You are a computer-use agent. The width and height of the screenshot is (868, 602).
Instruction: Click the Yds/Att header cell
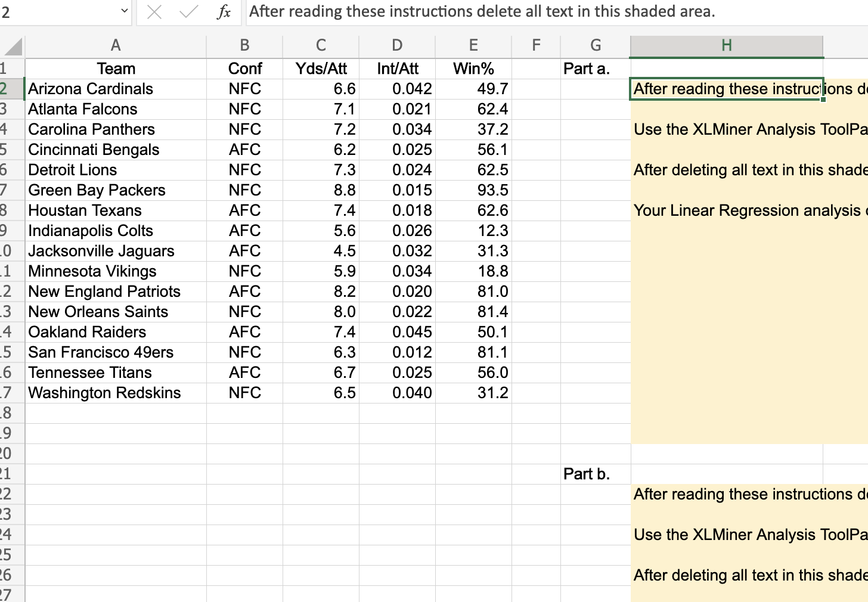click(x=321, y=68)
